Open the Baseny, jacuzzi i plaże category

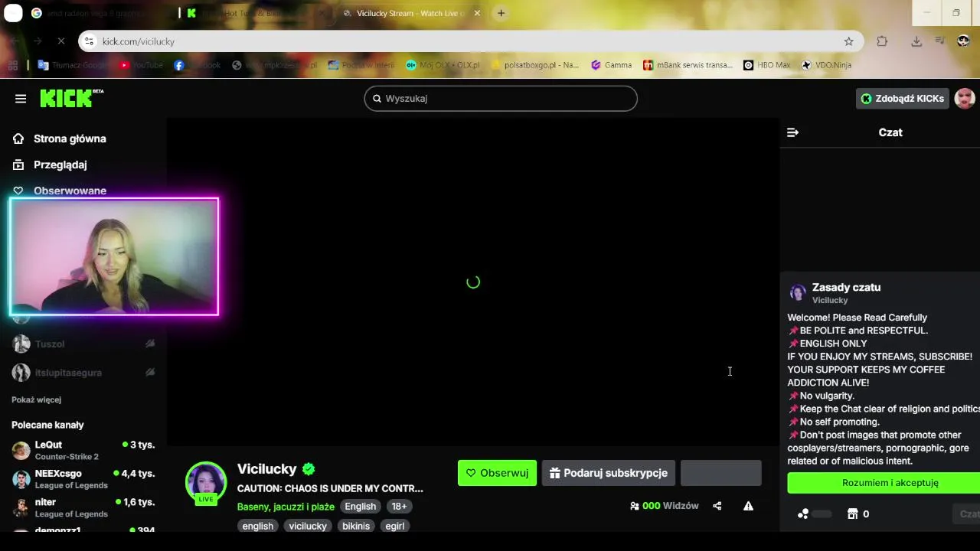point(286,507)
